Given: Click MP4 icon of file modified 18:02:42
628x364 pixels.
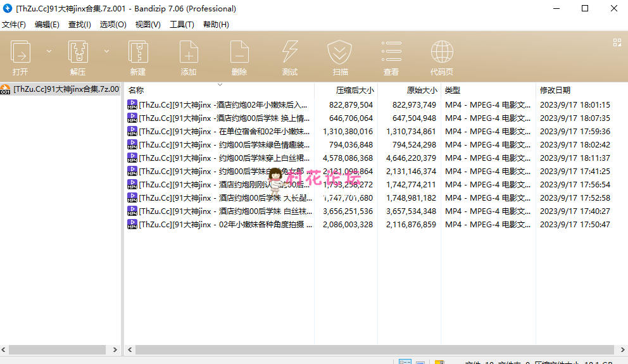Looking at the screenshot, I should 132,144.
